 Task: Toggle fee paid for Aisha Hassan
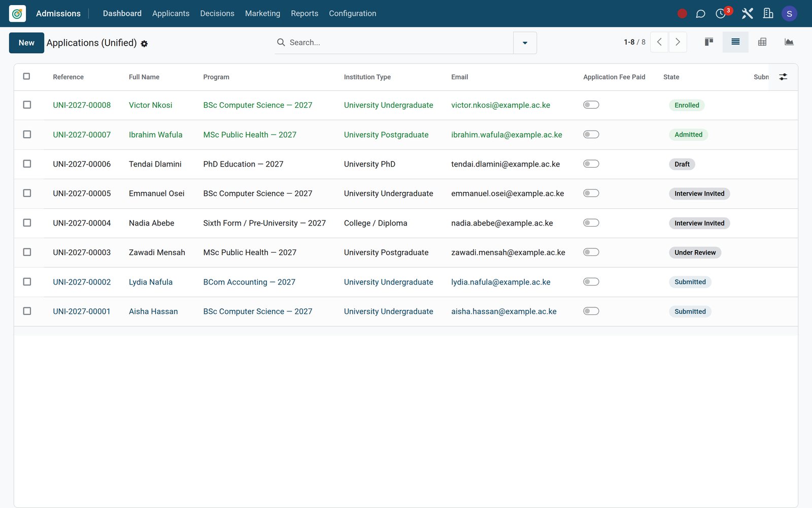point(591,311)
